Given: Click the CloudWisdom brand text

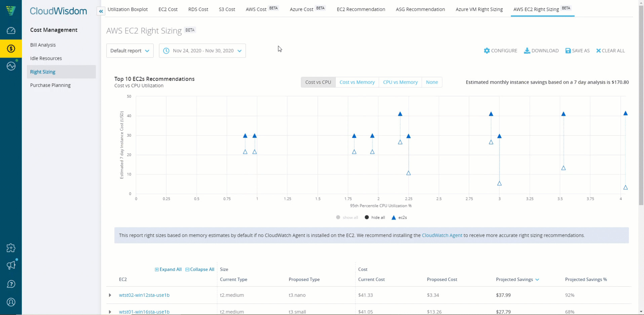Looking at the screenshot, I should (58, 11).
